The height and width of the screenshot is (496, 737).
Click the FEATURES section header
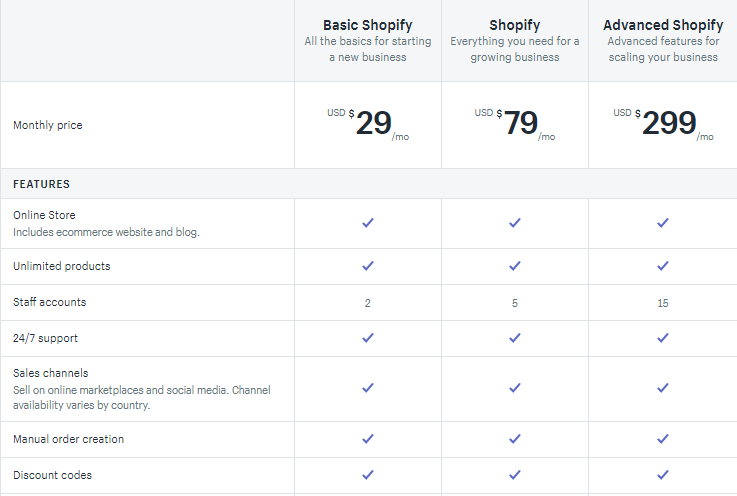tap(41, 184)
